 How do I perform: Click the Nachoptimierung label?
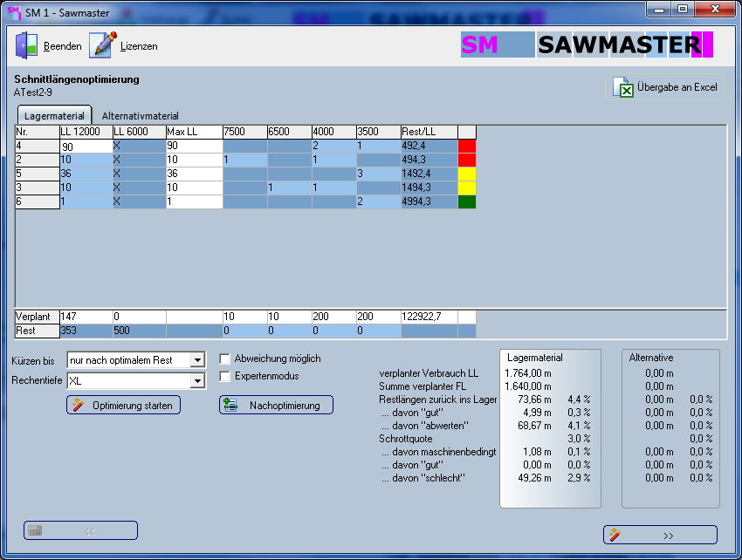[285, 406]
